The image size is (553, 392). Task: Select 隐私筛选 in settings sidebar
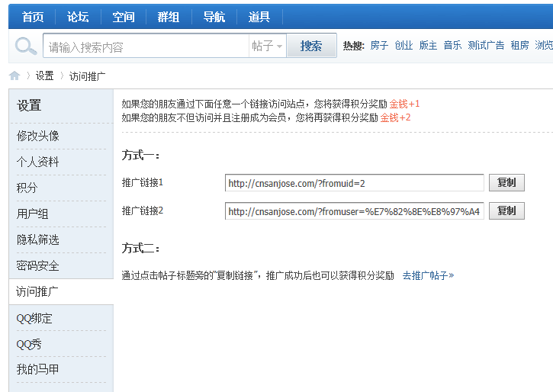37,240
